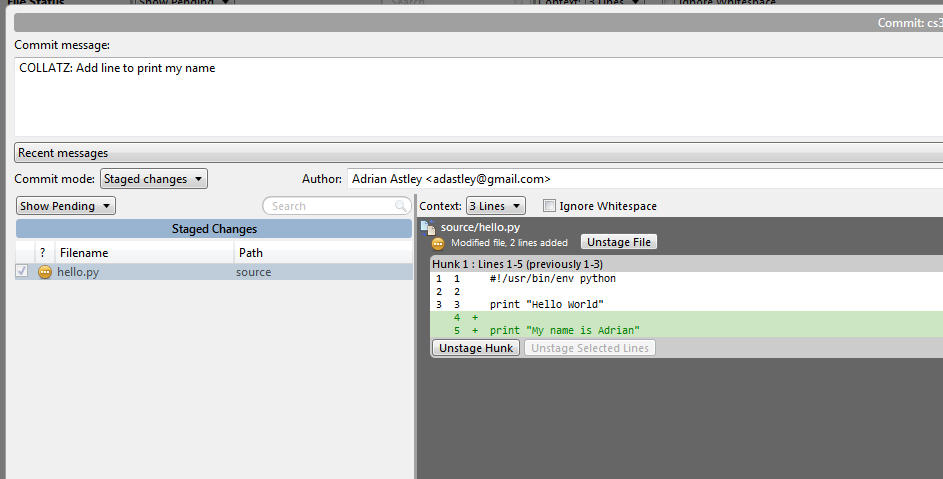Click the file icon next to source/hello.py

click(x=428, y=227)
